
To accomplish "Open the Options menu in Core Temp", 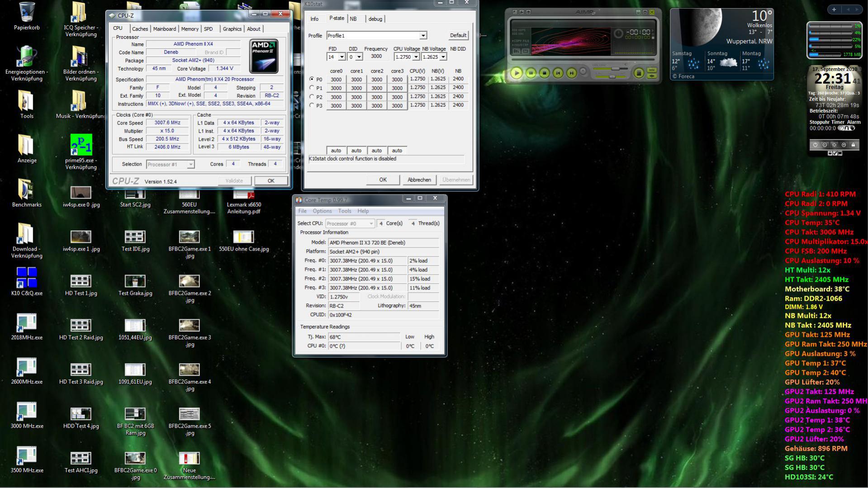I will tap(322, 211).
